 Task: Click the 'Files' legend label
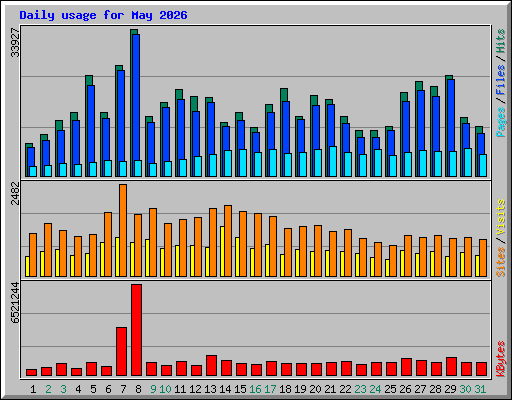click(x=501, y=80)
